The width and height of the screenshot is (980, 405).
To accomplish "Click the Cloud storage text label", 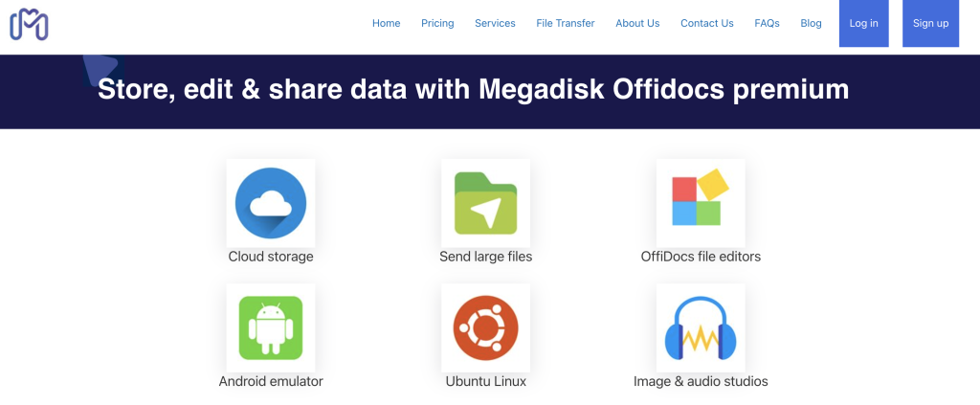I will pos(271,257).
